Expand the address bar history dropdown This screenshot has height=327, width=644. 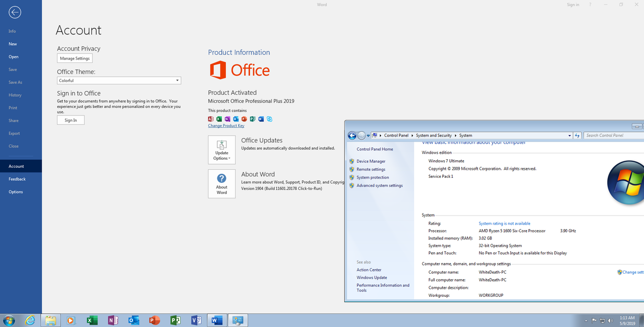[570, 135]
